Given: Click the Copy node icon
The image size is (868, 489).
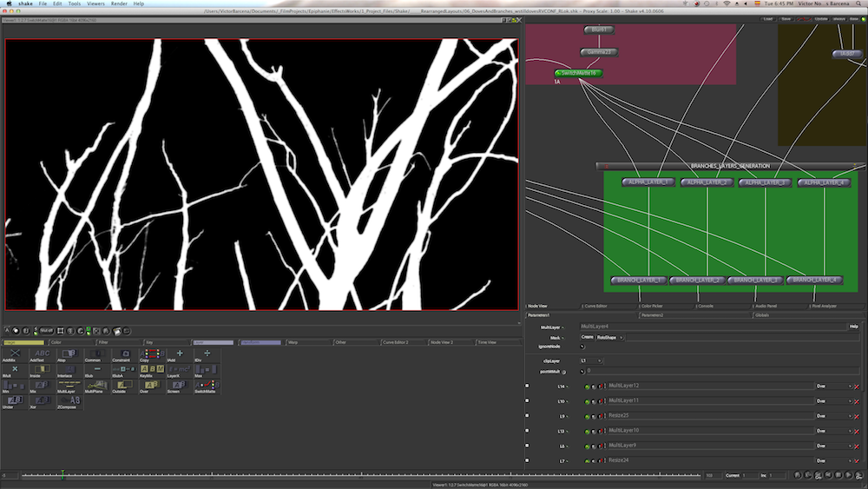Looking at the screenshot, I should [x=151, y=354].
